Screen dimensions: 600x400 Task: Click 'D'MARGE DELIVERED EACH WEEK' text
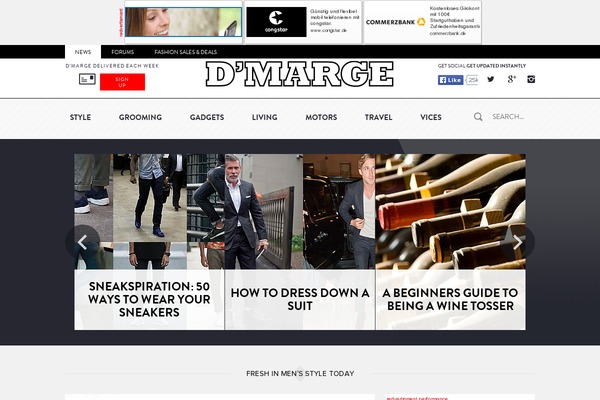[112, 66]
